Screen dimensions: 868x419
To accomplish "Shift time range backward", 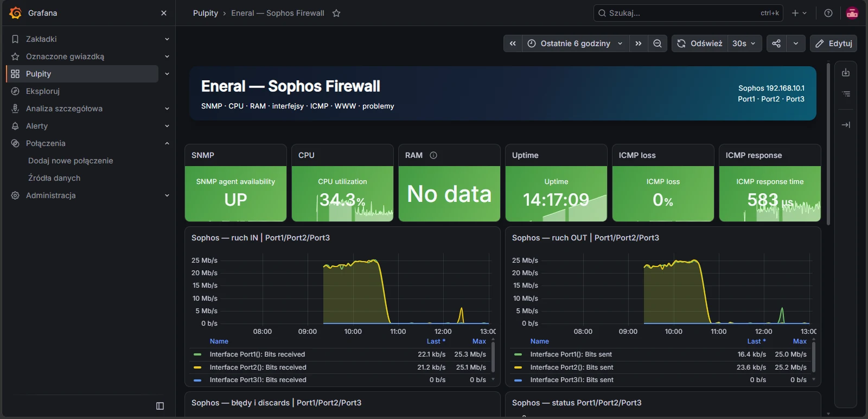I will (513, 43).
